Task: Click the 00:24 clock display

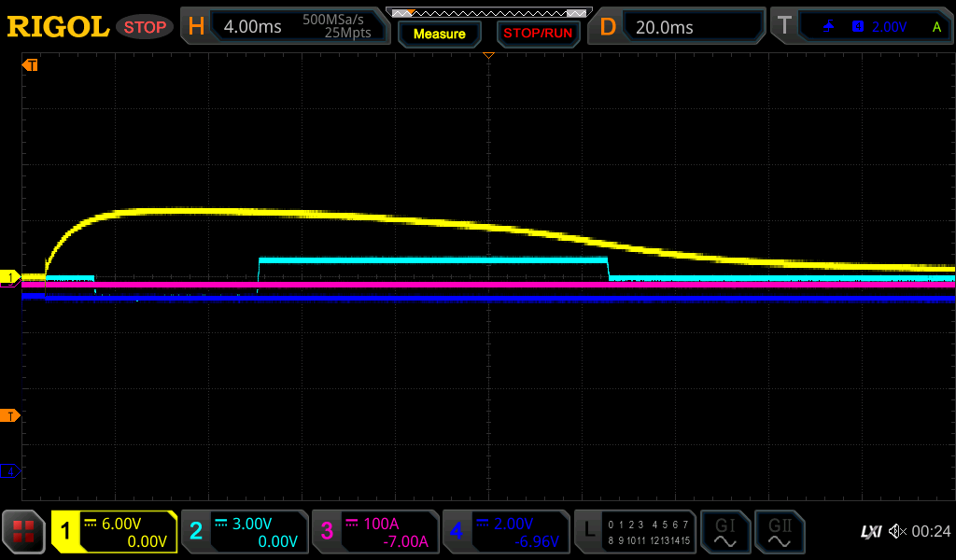Action: (x=931, y=532)
